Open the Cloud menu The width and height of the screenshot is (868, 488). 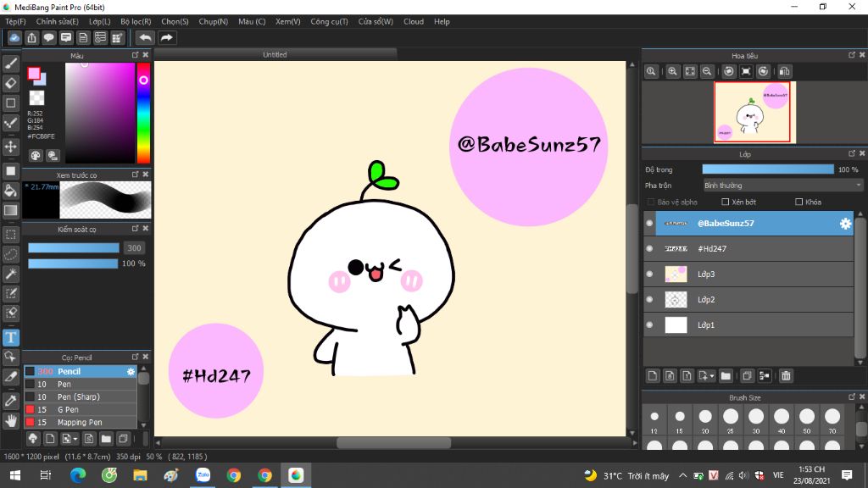coord(414,21)
